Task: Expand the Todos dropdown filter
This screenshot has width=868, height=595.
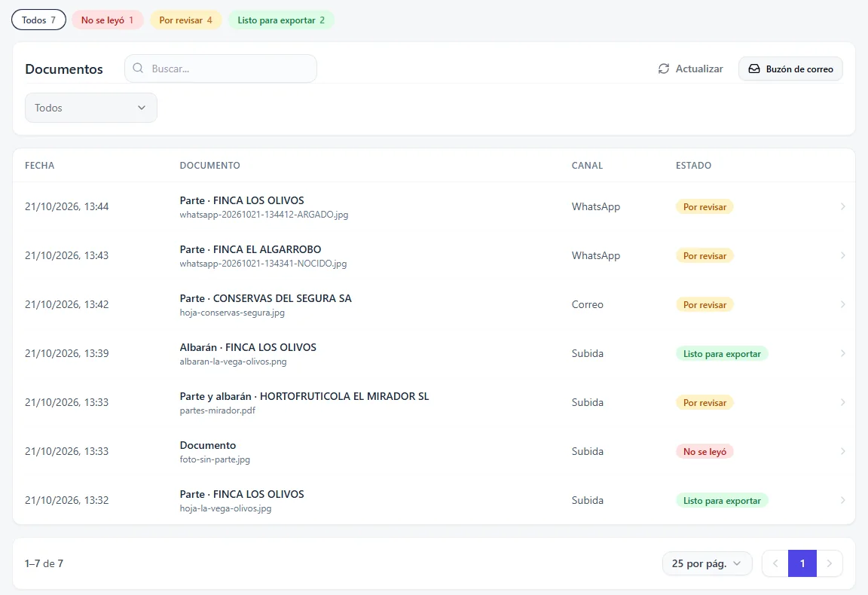Action: click(x=90, y=108)
